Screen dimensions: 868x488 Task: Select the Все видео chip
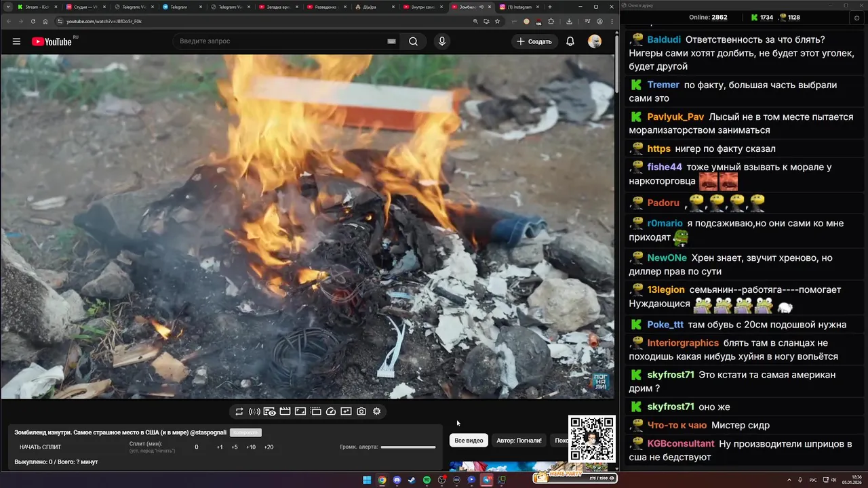tap(469, 441)
